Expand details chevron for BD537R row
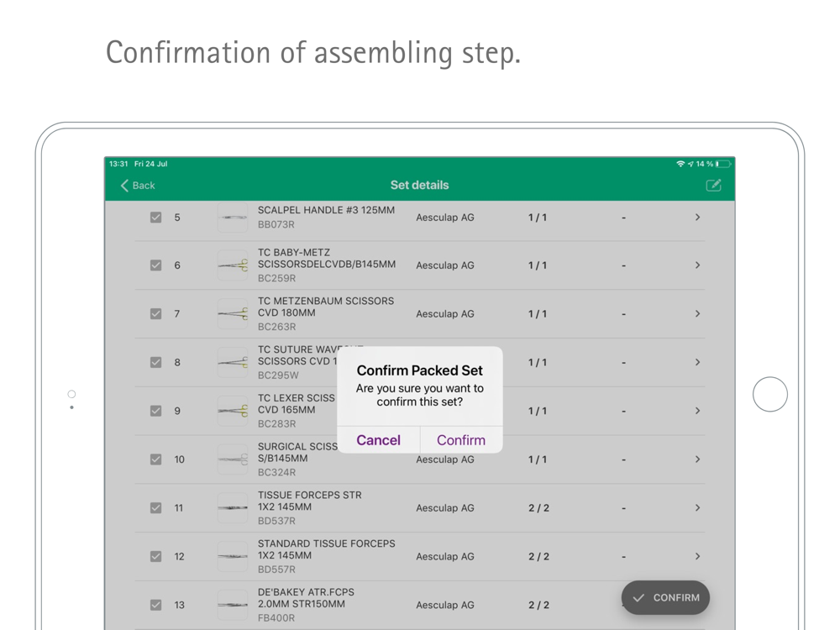The width and height of the screenshot is (840, 630). click(x=697, y=507)
